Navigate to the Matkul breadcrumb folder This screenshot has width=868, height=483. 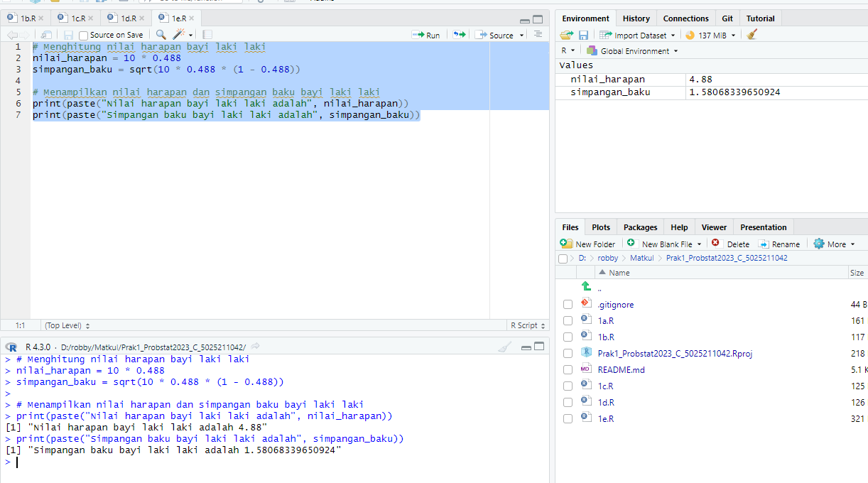click(x=643, y=258)
